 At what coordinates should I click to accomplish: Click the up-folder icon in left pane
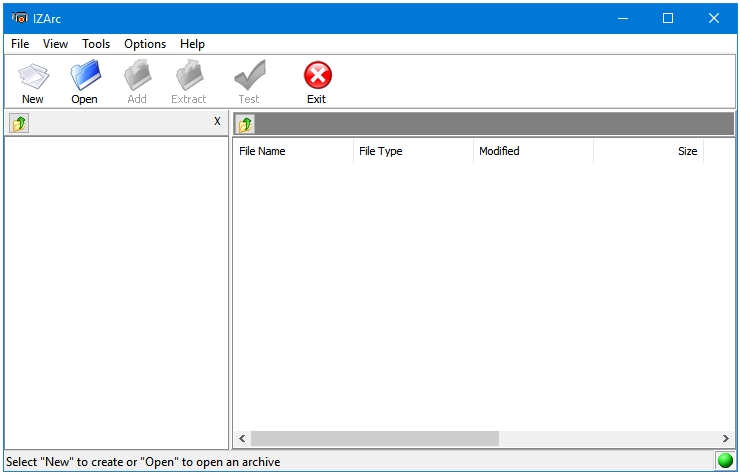(x=19, y=123)
